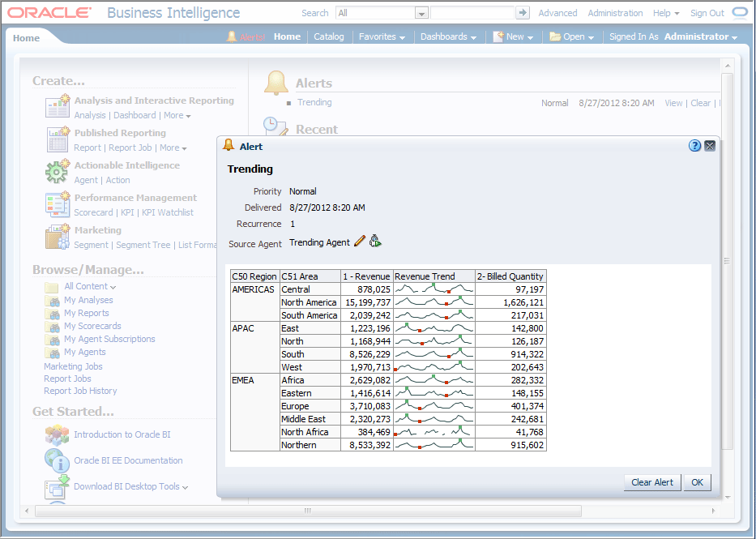This screenshot has width=756, height=539.
Task: Click the run agent icon beside the pencil
Action: [375, 242]
